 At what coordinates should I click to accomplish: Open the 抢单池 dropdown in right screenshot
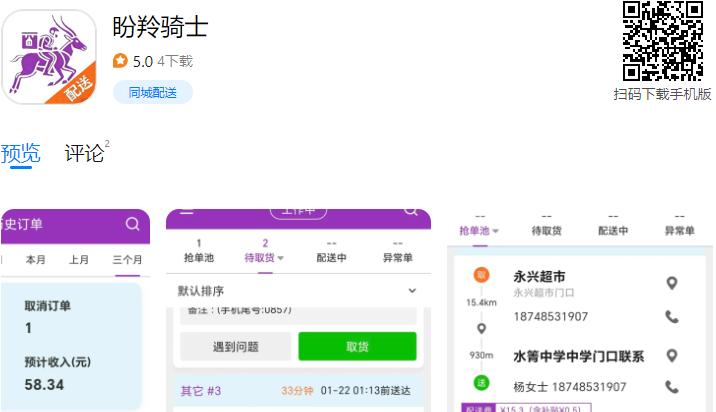479,231
